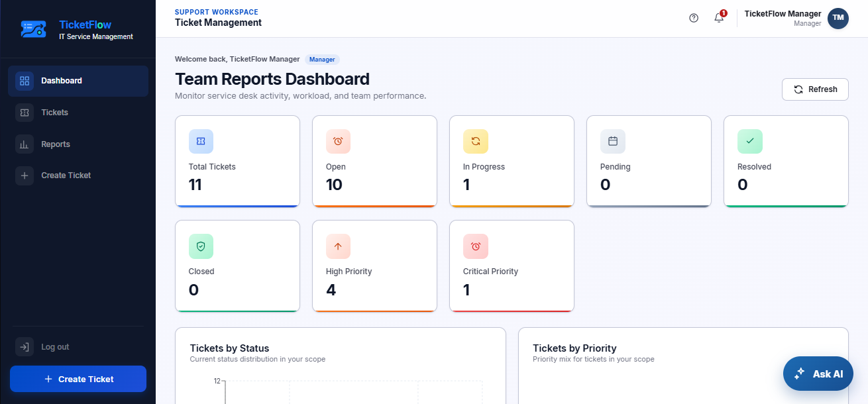This screenshot has width=868, height=404.
Task: Open help via the question mark icon
Action: (694, 18)
